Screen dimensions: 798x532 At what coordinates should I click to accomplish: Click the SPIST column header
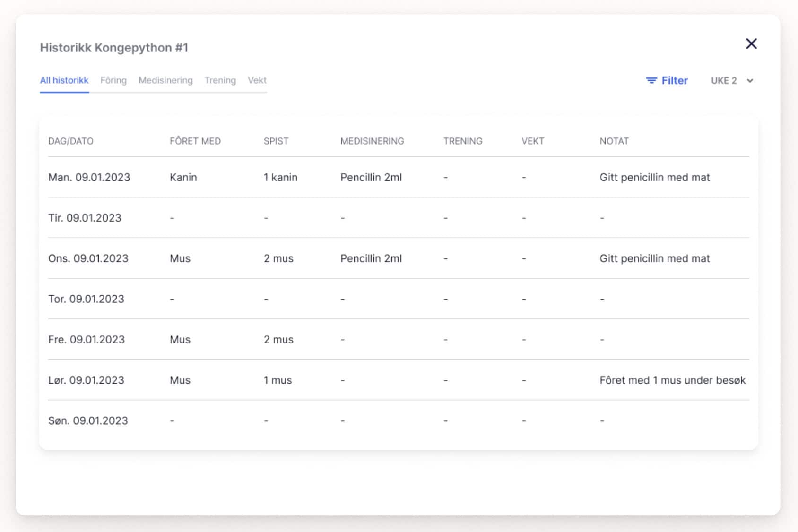tap(276, 141)
